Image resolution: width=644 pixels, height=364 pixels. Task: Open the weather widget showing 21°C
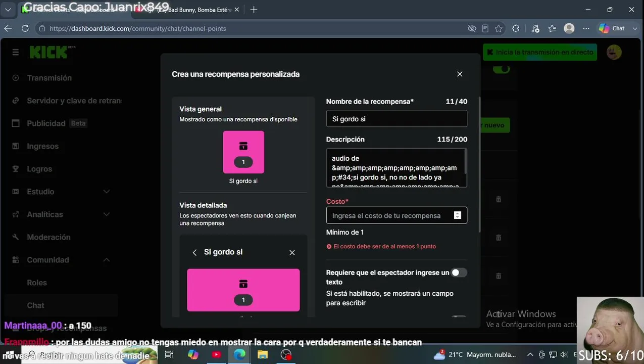[475, 354]
